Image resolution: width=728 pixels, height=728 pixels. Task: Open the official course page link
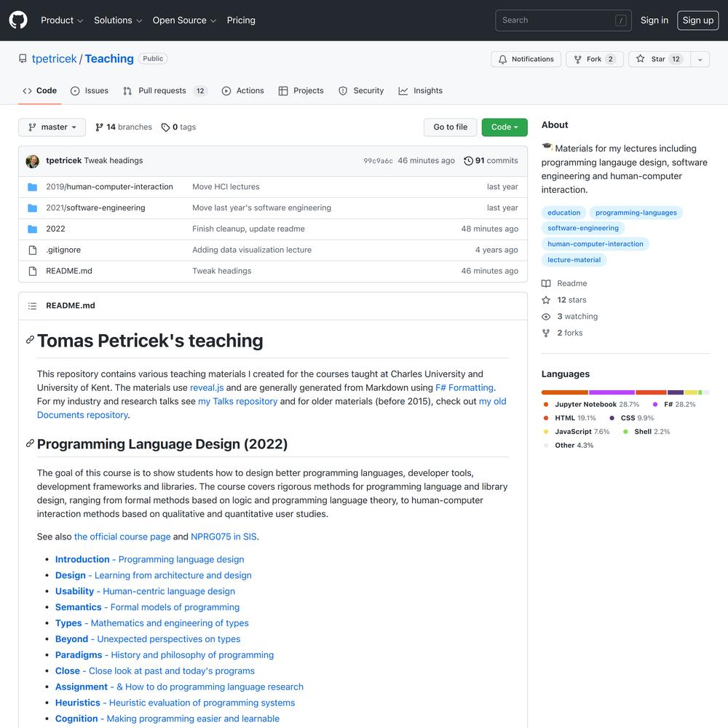(x=122, y=537)
